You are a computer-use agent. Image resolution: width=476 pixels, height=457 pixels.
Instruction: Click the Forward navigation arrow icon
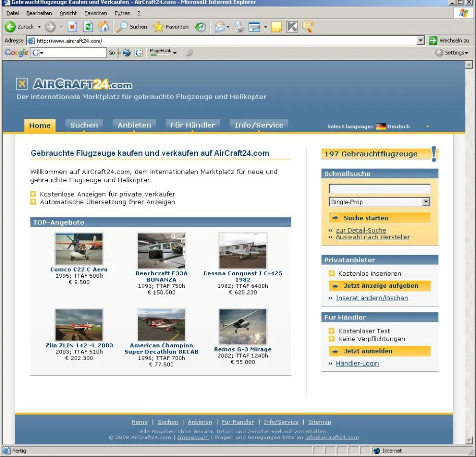point(49,27)
